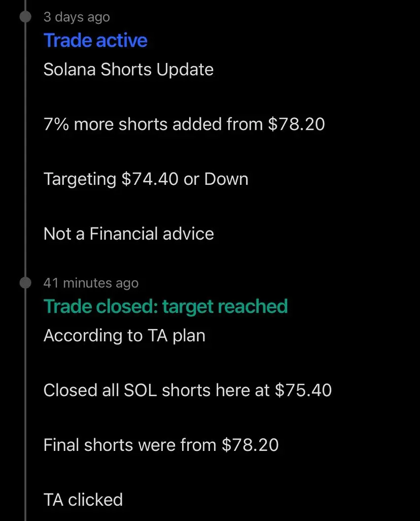The width and height of the screenshot is (420, 521).
Task: Click the timeline dot beside '41 minutes ago'
Action: (x=25, y=283)
